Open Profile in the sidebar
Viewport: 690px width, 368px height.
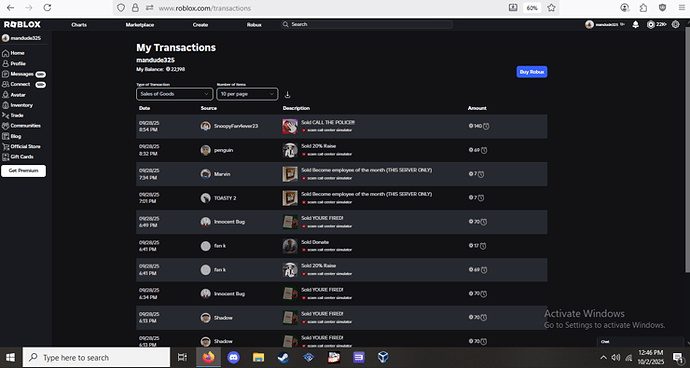pyautogui.click(x=14, y=63)
